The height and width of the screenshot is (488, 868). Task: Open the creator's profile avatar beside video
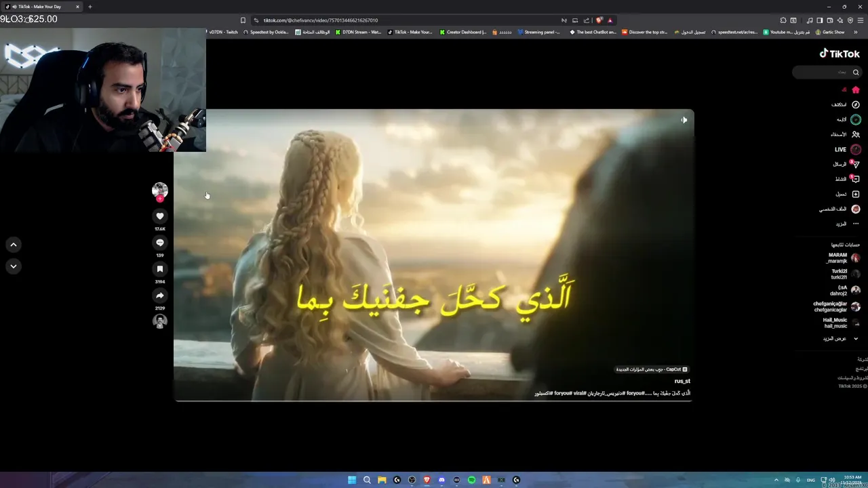pyautogui.click(x=160, y=190)
